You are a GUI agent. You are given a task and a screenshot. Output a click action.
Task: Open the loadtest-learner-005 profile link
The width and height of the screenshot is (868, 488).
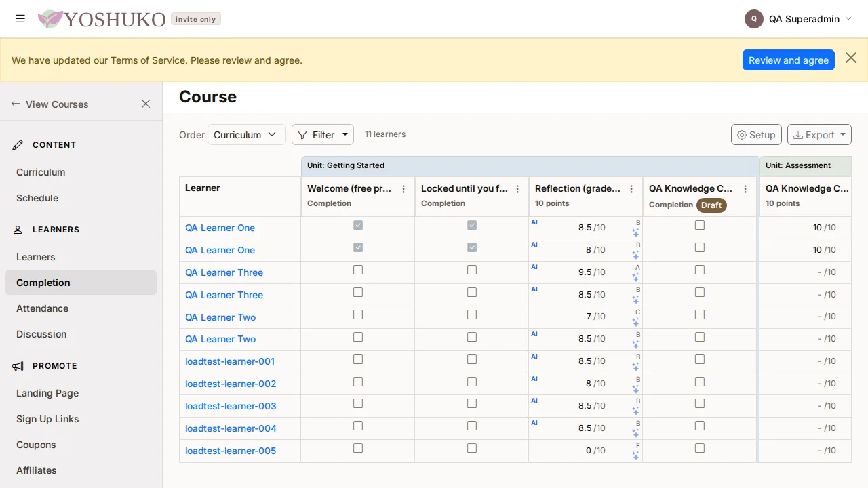(x=231, y=451)
